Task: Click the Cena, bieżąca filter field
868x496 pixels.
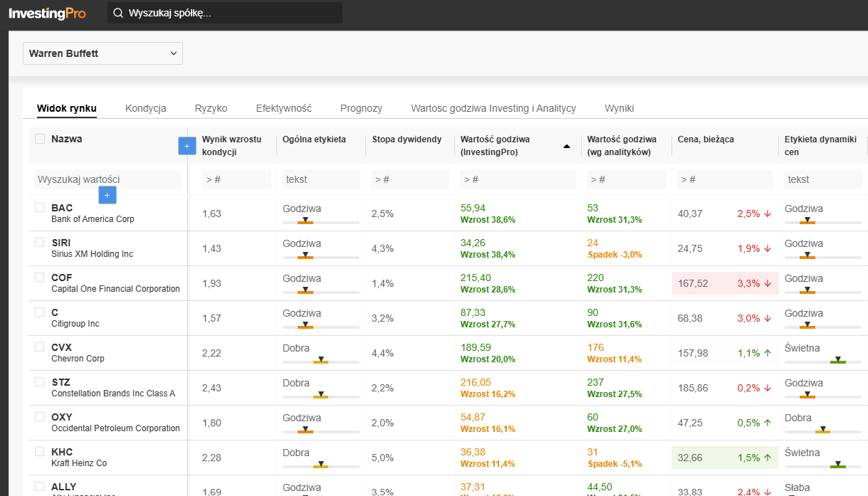Action: 725,179
